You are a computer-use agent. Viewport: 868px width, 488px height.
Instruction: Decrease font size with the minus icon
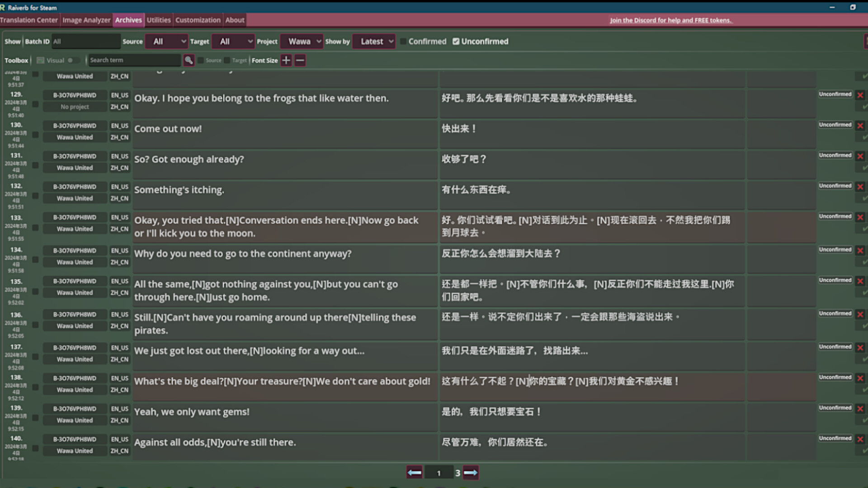300,60
